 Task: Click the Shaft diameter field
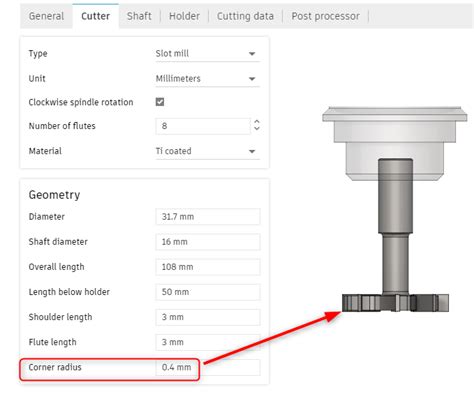[208, 242]
